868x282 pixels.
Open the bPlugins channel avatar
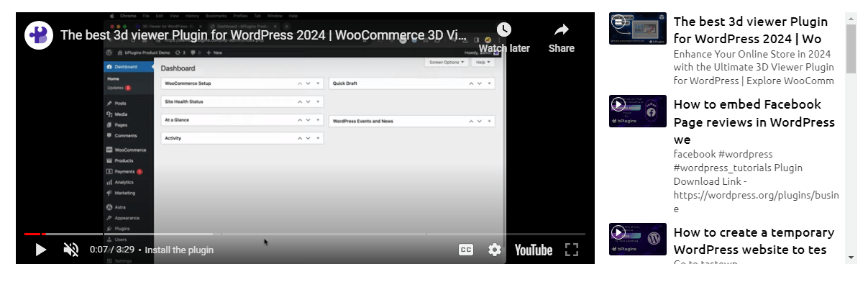tap(39, 35)
